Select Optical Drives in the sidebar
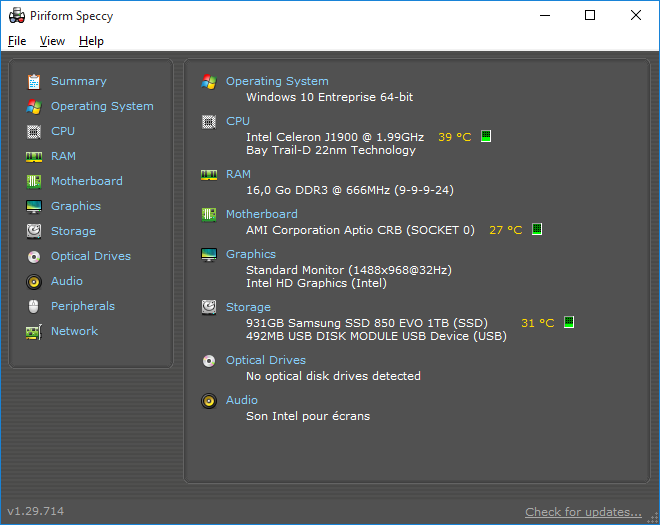Viewport: 660px width, 525px height. tap(91, 256)
